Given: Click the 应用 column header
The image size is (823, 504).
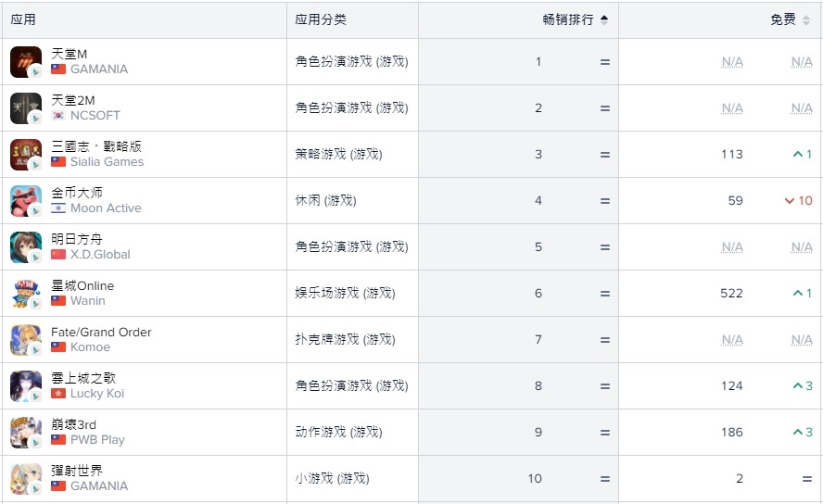Looking at the screenshot, I should [23, 20].
